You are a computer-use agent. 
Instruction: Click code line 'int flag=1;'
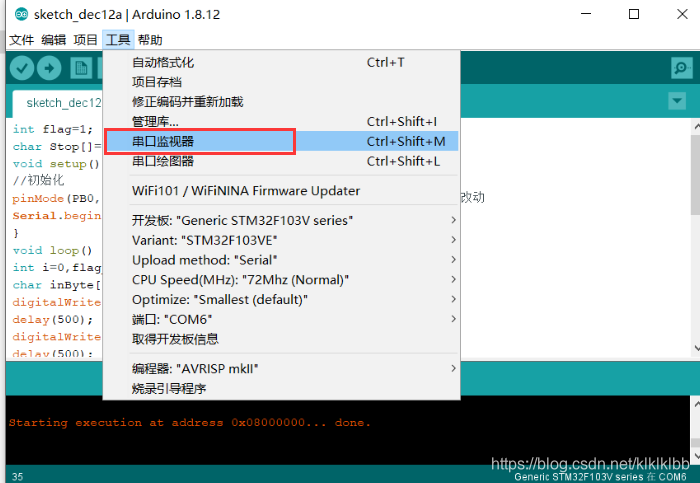pos(53,129)
